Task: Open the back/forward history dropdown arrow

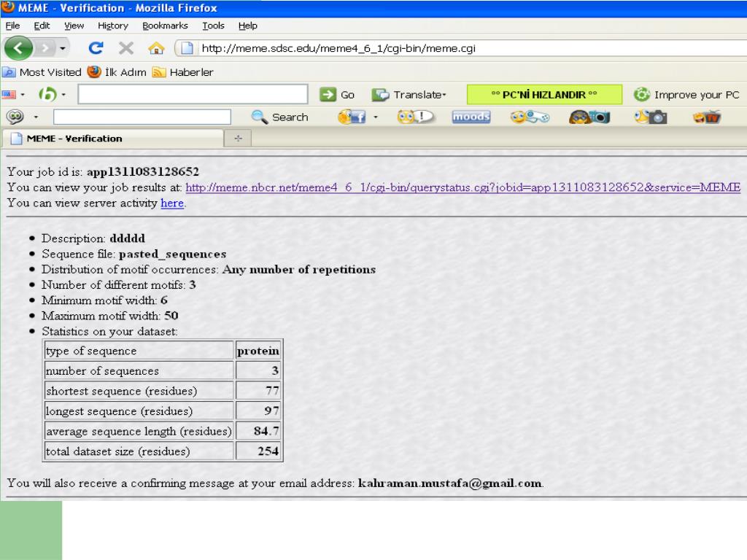Action: click(x=63, y=48)
